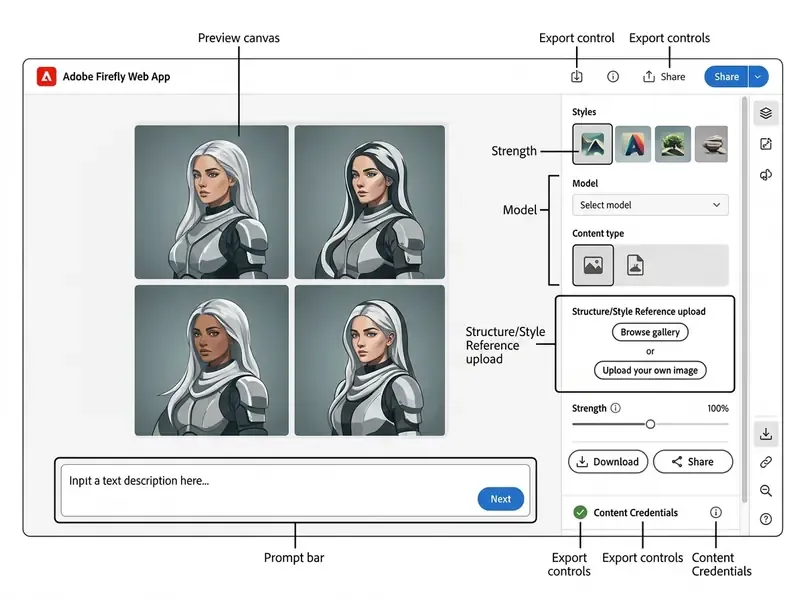Image resolution: width=800 pixels, height=600 pixels.
Task: Open the info icon in top header
Action: coord(613,77)
